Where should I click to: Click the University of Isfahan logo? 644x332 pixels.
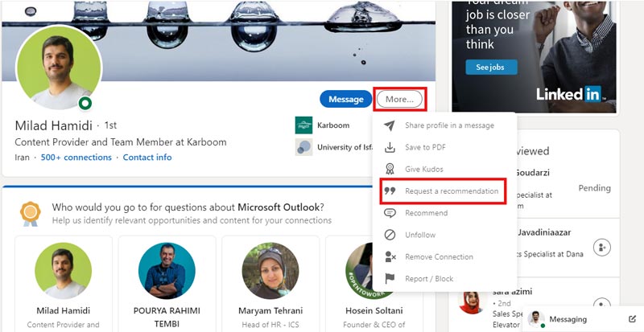303,147
